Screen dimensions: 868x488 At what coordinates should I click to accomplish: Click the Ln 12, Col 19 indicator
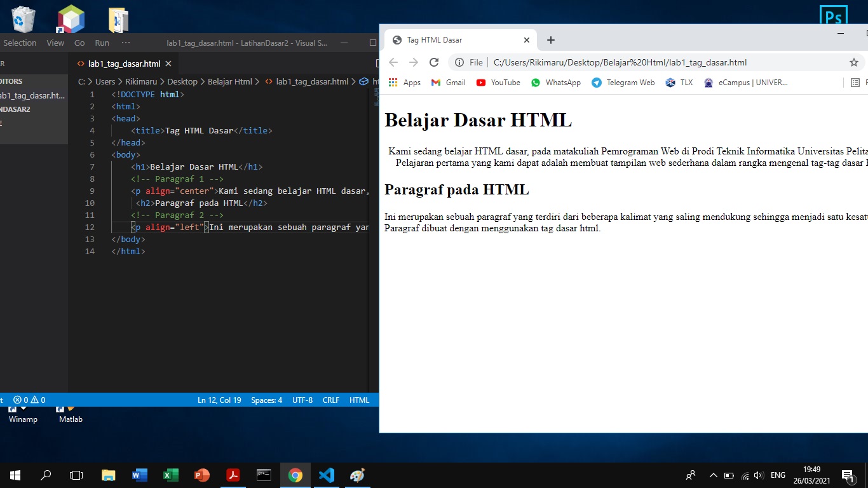219,400
